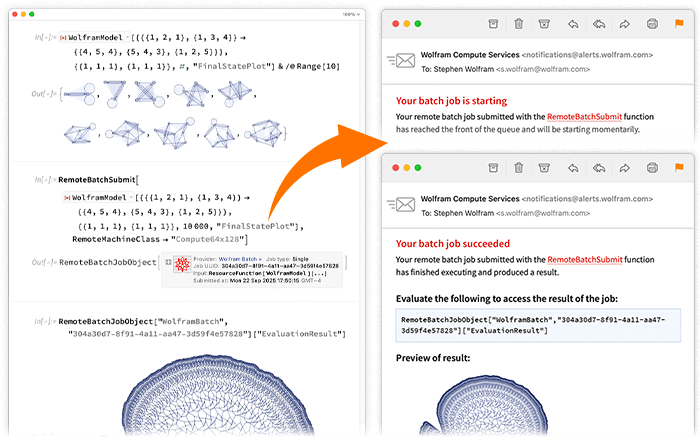This screenshot has height=440, width=700.
Task: Flag the 'batch job is starting' email
Action: click(x=679, y=24)
